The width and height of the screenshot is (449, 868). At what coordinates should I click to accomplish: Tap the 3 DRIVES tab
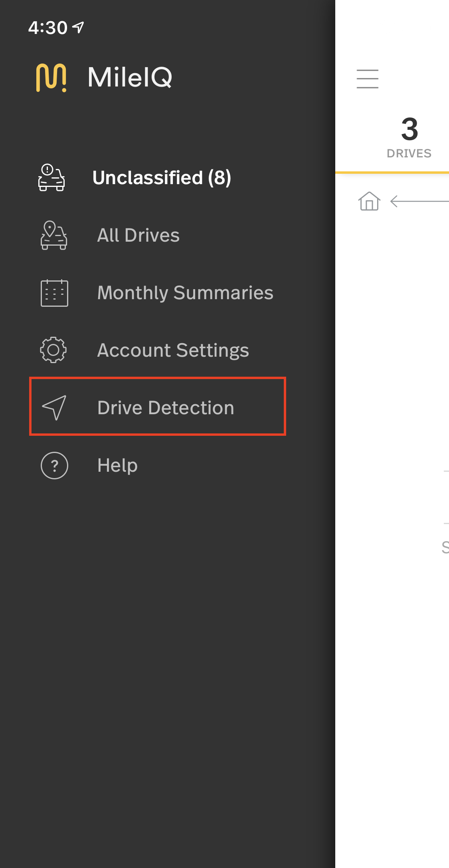point(409,138)
